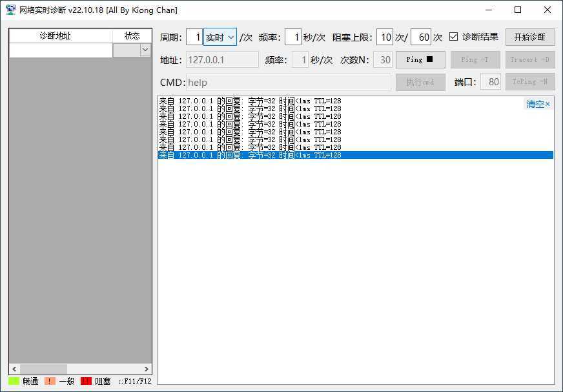563x392 pixels.
Task: Click the horizontal scrollbar right arrow
Action: [147, 369]
